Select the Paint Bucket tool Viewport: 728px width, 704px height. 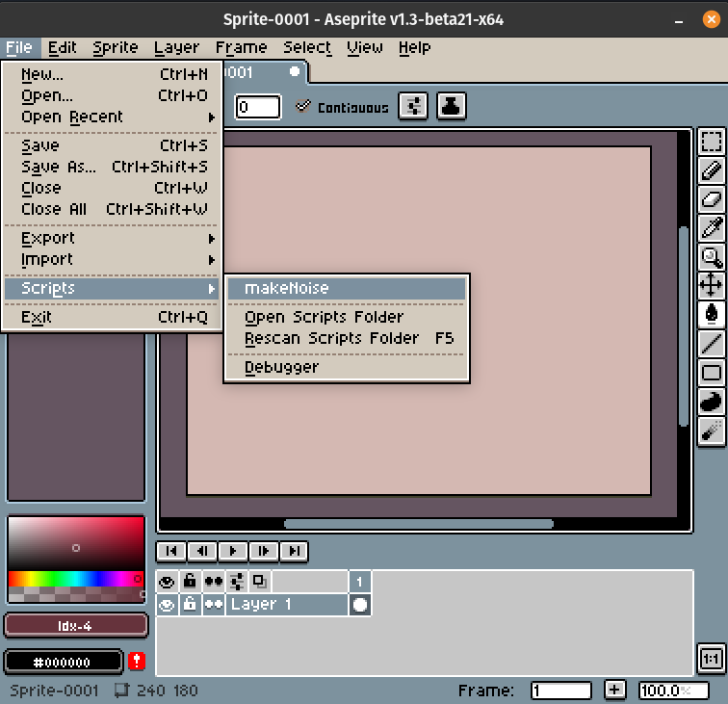pyautogui.click(x=711, y=314)
